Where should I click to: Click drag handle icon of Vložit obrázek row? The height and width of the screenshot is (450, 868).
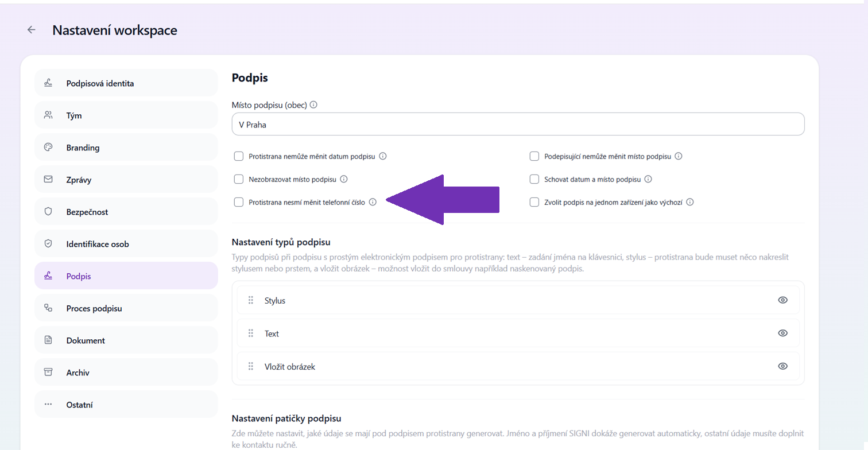coord(251,366)
